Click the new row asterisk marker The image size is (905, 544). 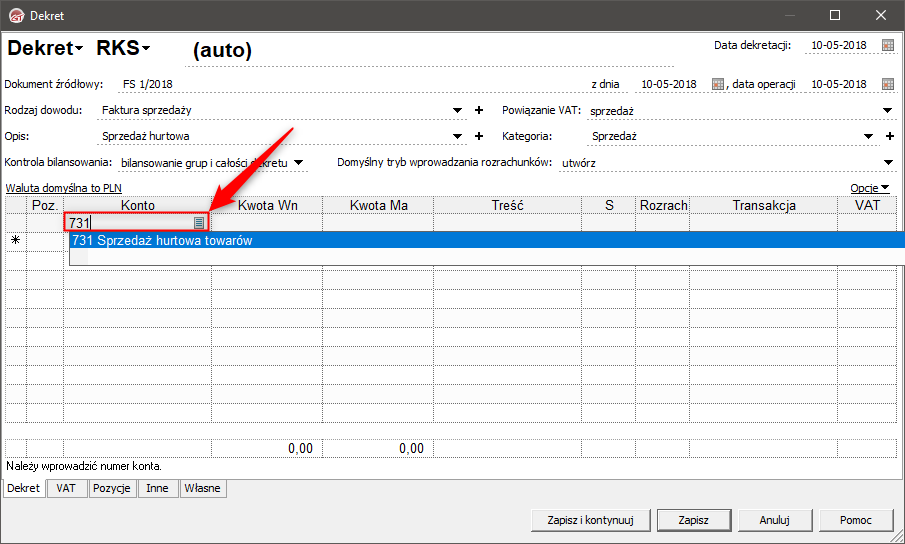click(16, 240)
